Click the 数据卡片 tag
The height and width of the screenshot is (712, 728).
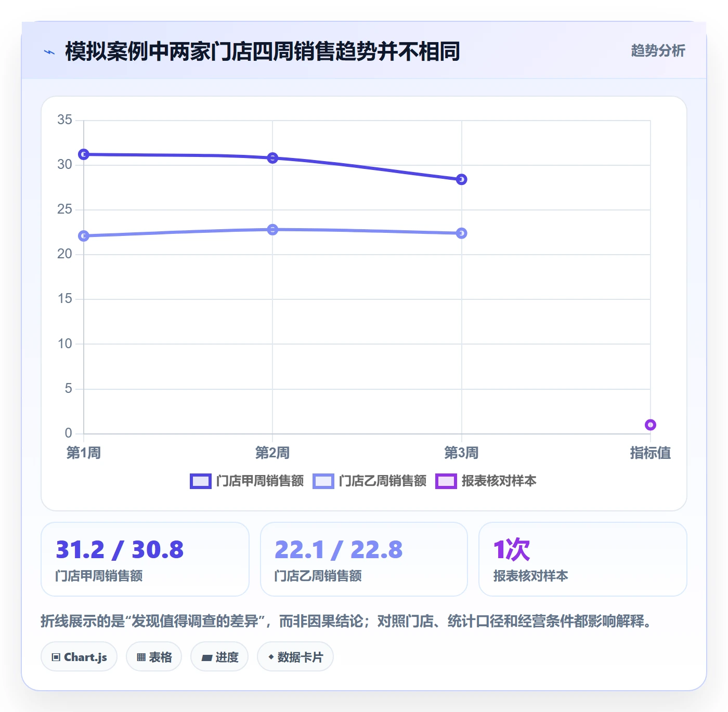[x=295, y=657]
